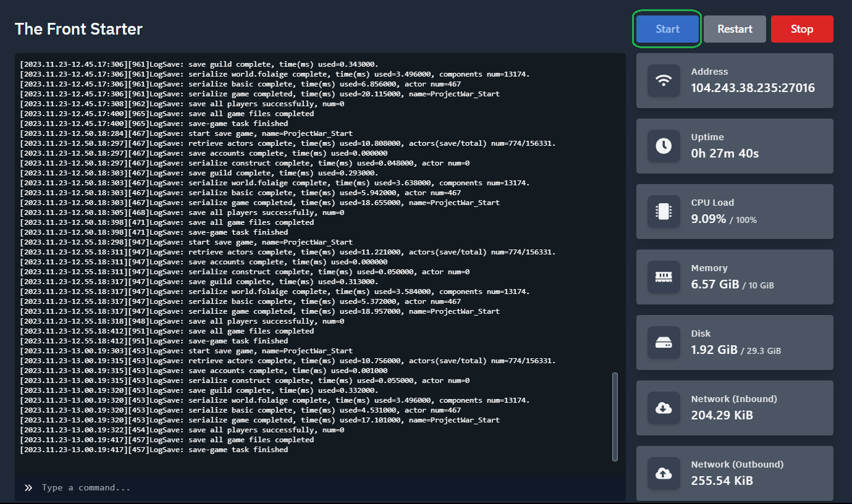
Task: Start the game server
Action: (667, 28)
